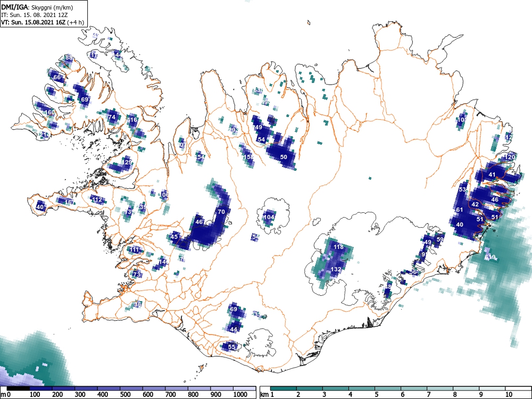Click the 158 visibility number
This screenshot has width=532, height=399.
248,157
